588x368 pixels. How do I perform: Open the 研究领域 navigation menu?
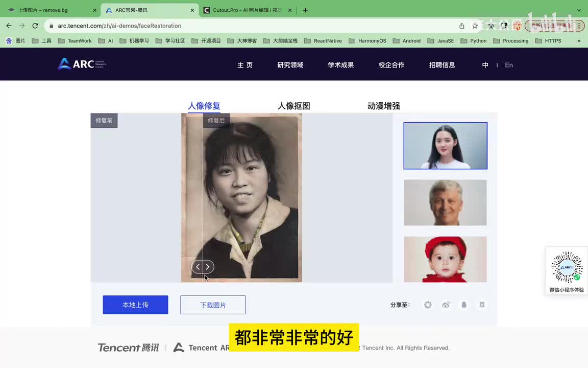290,65
